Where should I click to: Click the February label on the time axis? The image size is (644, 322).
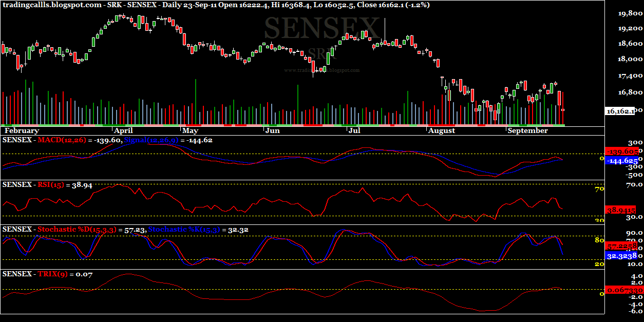point(22,131)
